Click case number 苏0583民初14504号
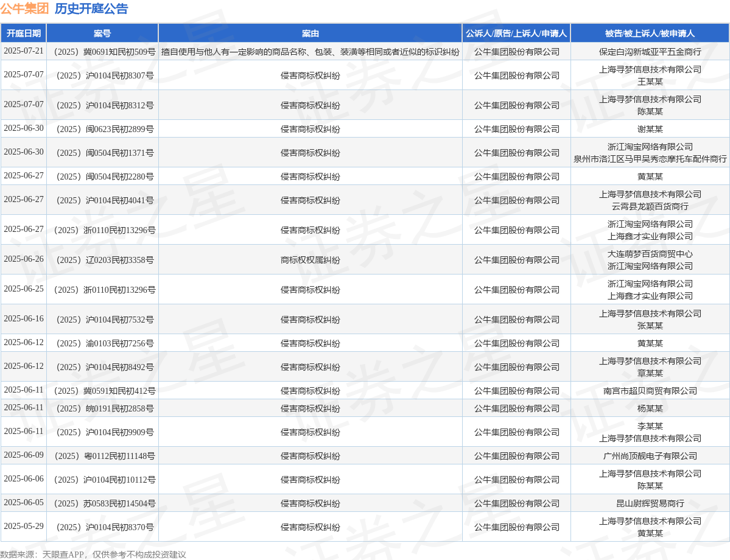 [x=105, y=503]
